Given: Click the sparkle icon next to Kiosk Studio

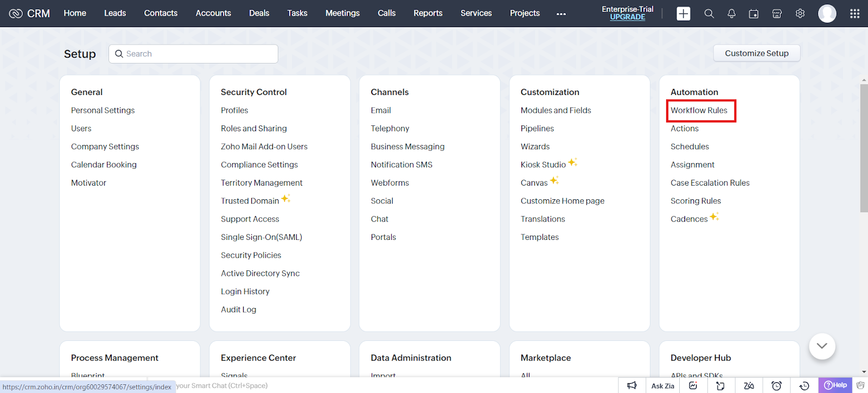Looking at the screenshot, I should pyautogui.click(x=572, y=162).
